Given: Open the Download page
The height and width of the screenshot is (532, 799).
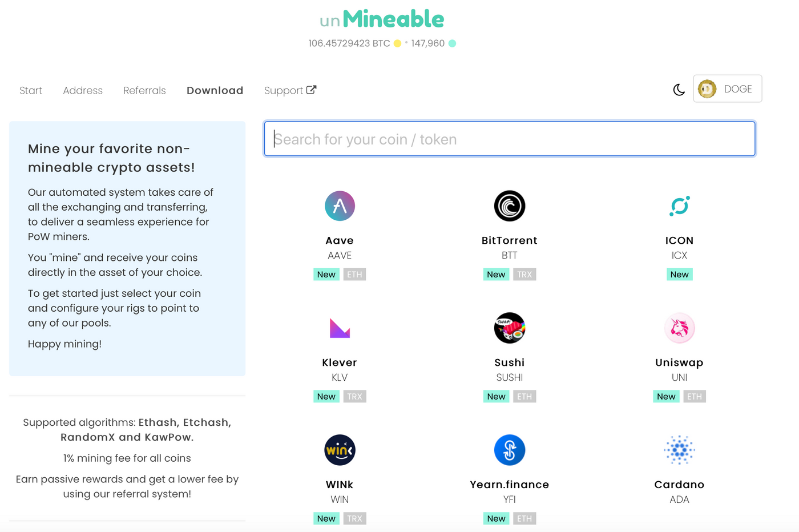Looking at the screenshot, I should (x=215, y=91).
